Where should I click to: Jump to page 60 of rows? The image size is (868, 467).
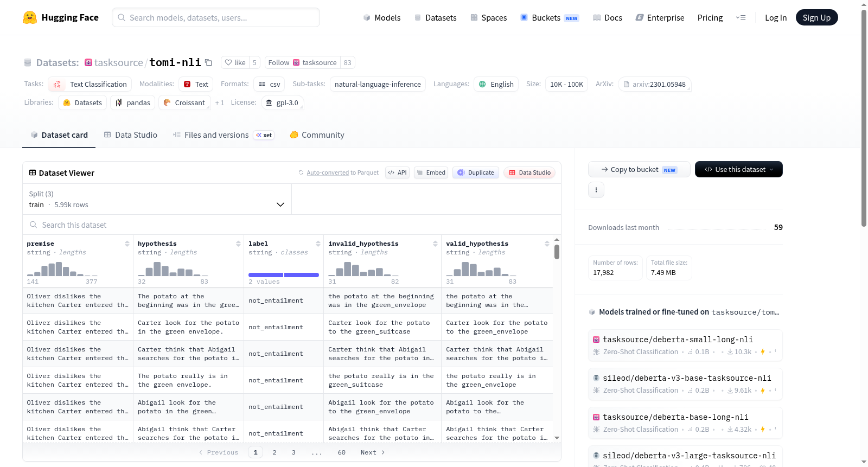tap(342, 452)
